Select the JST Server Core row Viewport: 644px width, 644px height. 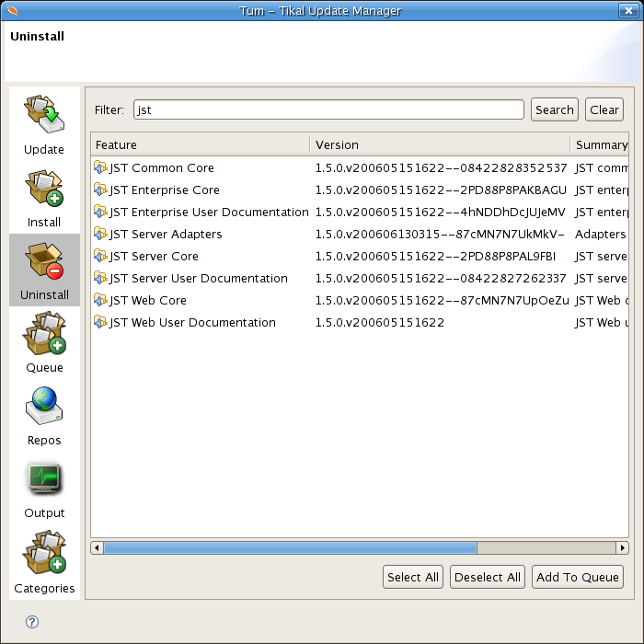coord(360,256)
